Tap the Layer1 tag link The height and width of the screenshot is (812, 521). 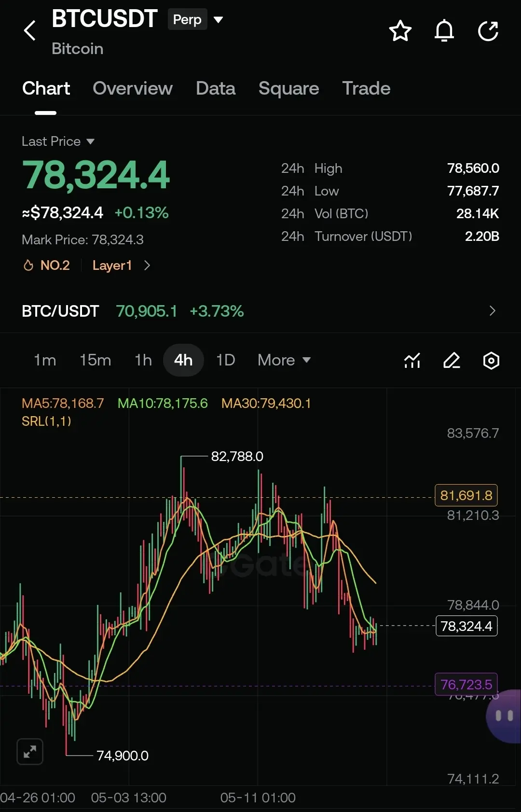click(x=112, y=265)
